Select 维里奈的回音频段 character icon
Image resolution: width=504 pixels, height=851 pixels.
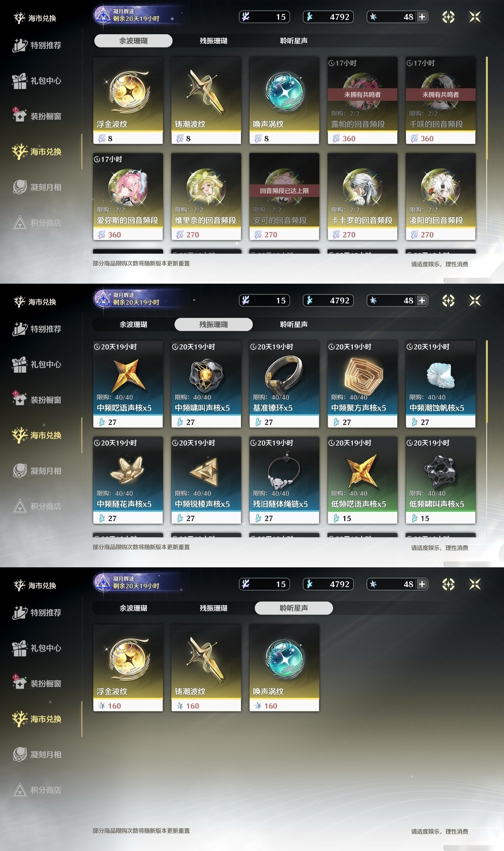(206, 187)
